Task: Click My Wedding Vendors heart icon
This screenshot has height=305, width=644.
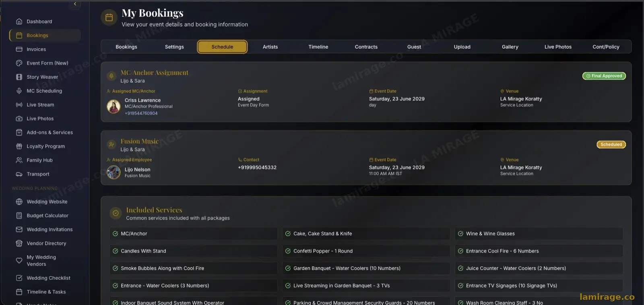Action: point(19,260)
